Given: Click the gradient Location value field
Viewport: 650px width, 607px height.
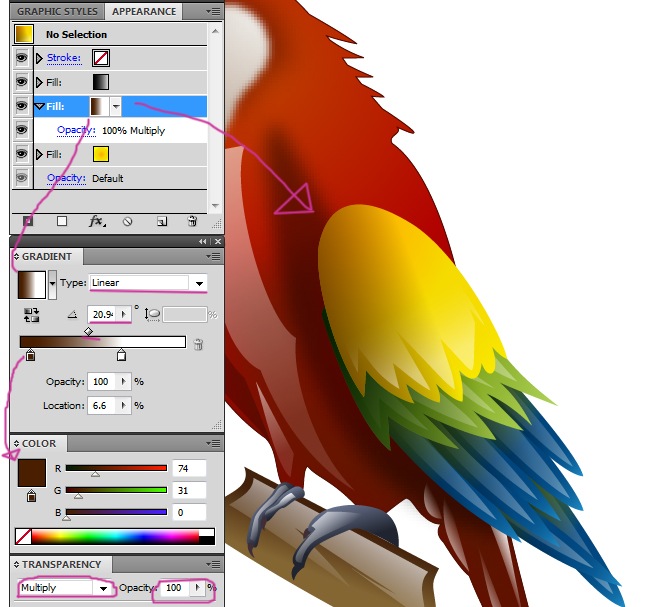Looking at the screenshot, I should click(x=102, y=406).
